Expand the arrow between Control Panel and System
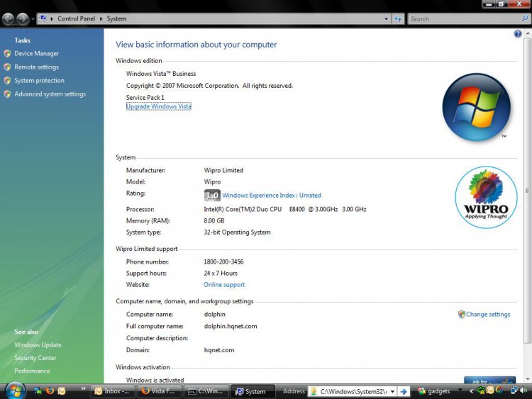 [101, 19]
